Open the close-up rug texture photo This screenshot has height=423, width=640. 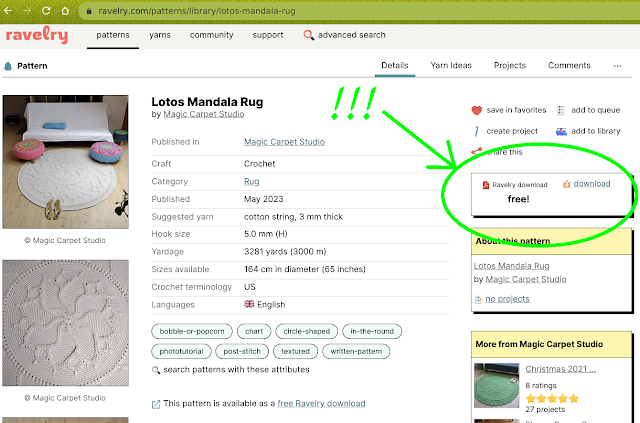coord(65,323)
